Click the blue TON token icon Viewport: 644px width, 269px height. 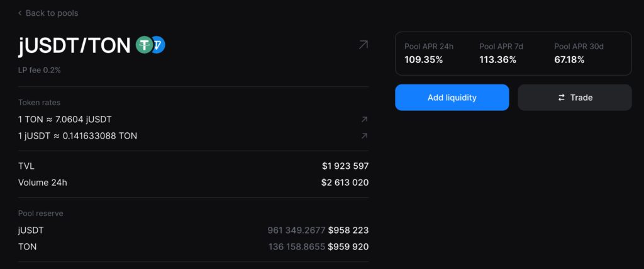(x=158, y=45)
